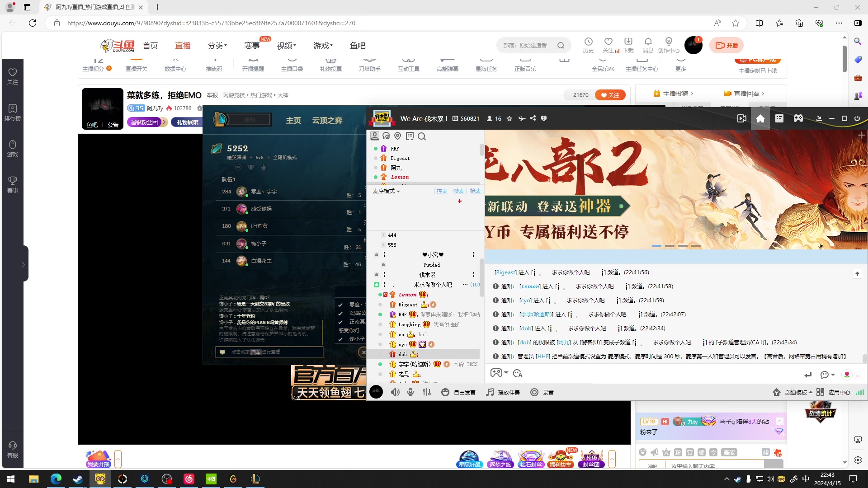Check the 馋小子 team member checkbox

(x=340, y=339)
